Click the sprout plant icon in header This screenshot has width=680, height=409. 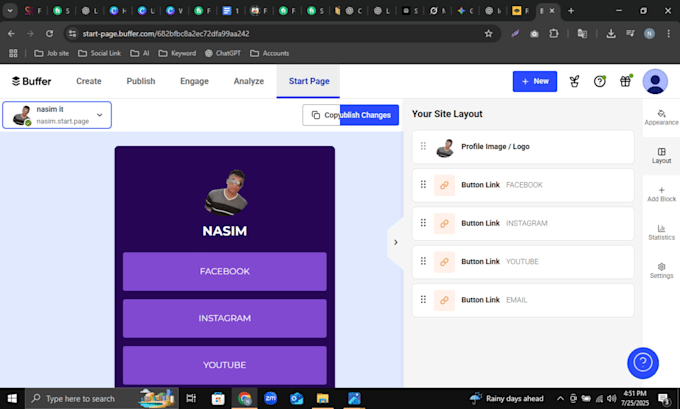tap(574, 81)
